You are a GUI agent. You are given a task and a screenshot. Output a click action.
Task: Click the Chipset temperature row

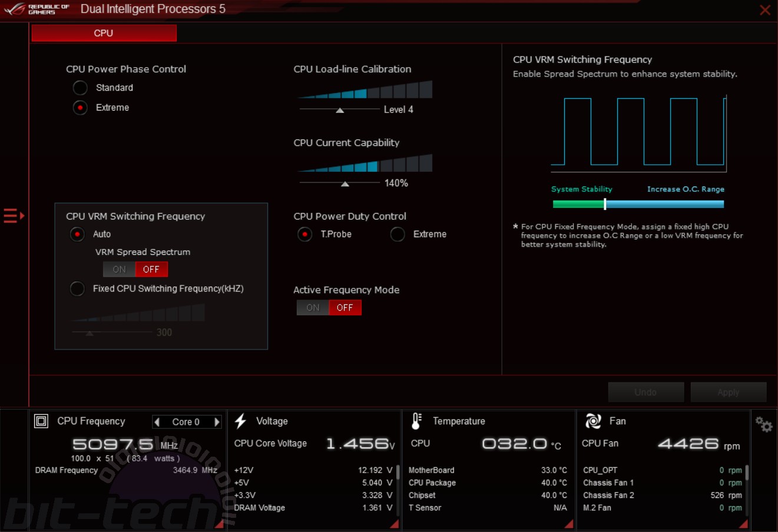tap(488, 495)
